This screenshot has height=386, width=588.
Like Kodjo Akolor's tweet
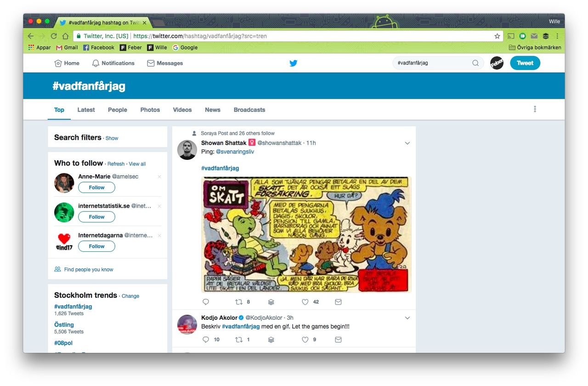pyautogui.click(x=305, y=340)
